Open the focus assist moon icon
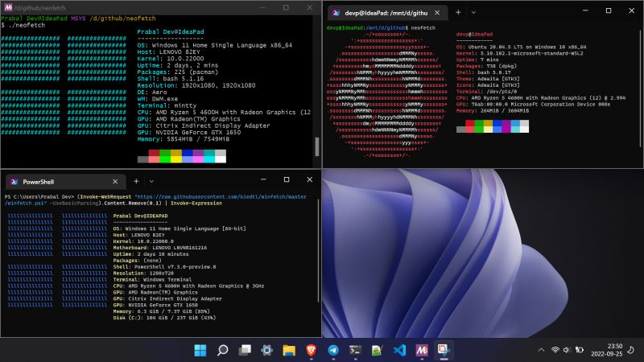 coord(631,350)
